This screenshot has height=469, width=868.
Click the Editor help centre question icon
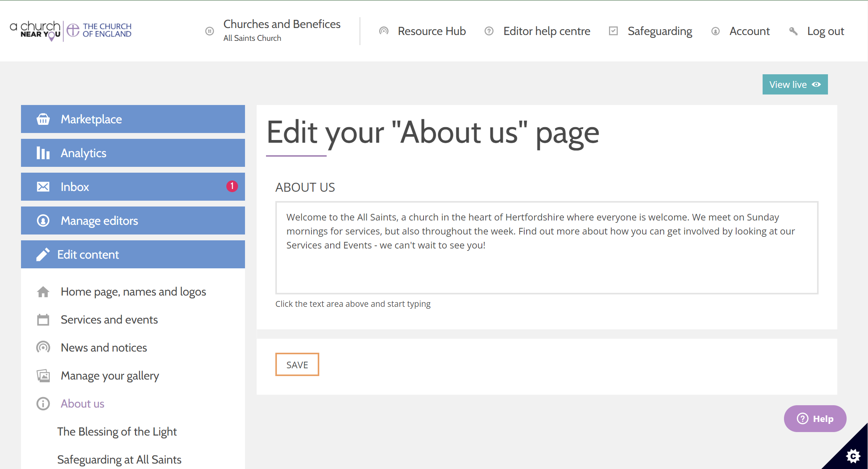(489, 31)
